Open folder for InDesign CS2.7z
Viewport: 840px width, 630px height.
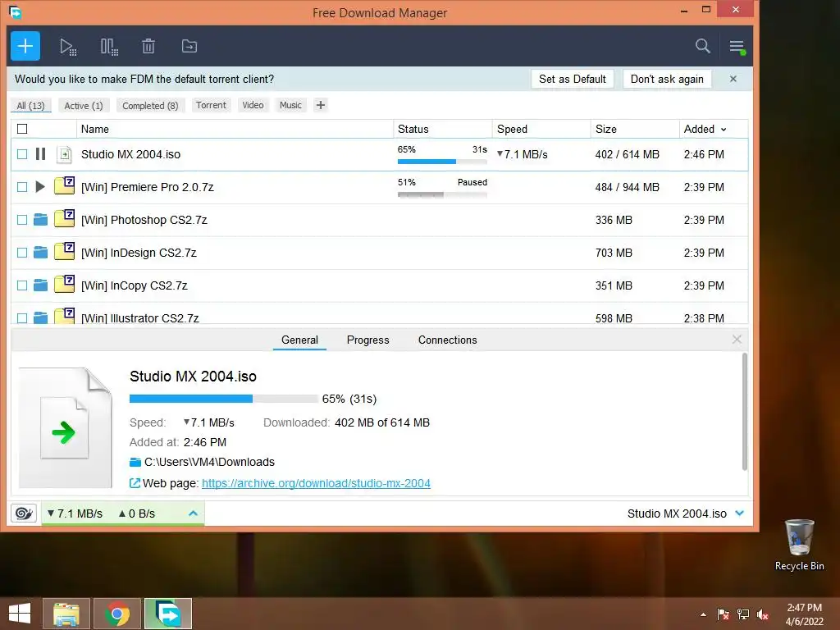(x=41, y=253)
